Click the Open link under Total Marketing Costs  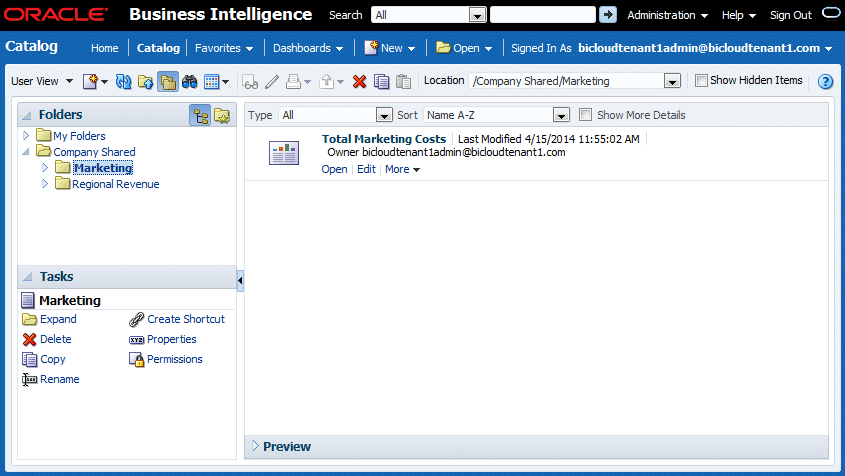pos(334,169)
